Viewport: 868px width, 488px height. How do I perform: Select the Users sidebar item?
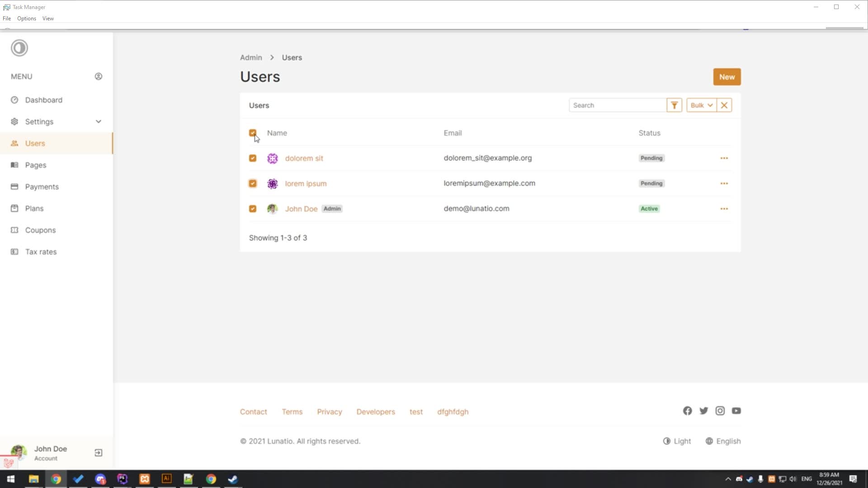(57, 143)
